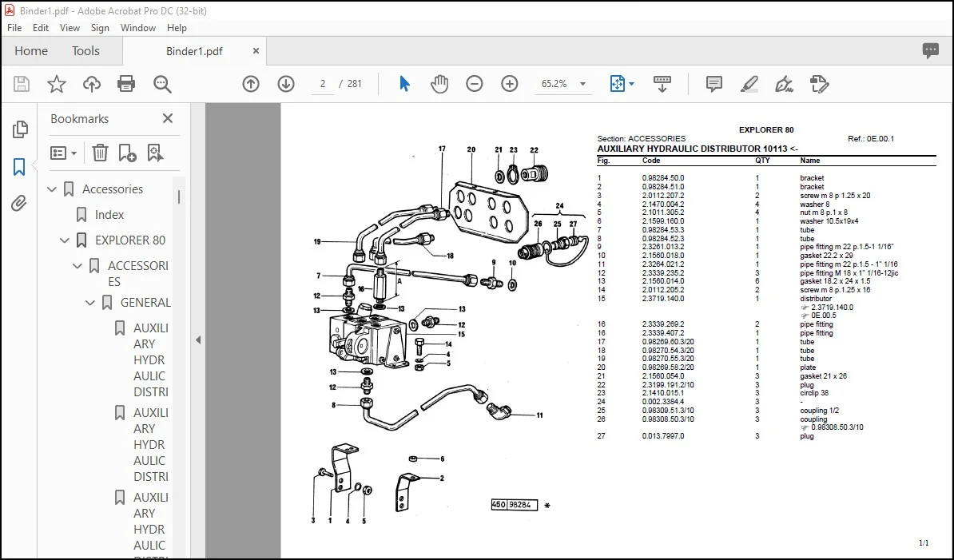This screenshot has height=560, width=954.
Task: Click the scrolling mode keyboard icon
Action: (x=662, y=84)
